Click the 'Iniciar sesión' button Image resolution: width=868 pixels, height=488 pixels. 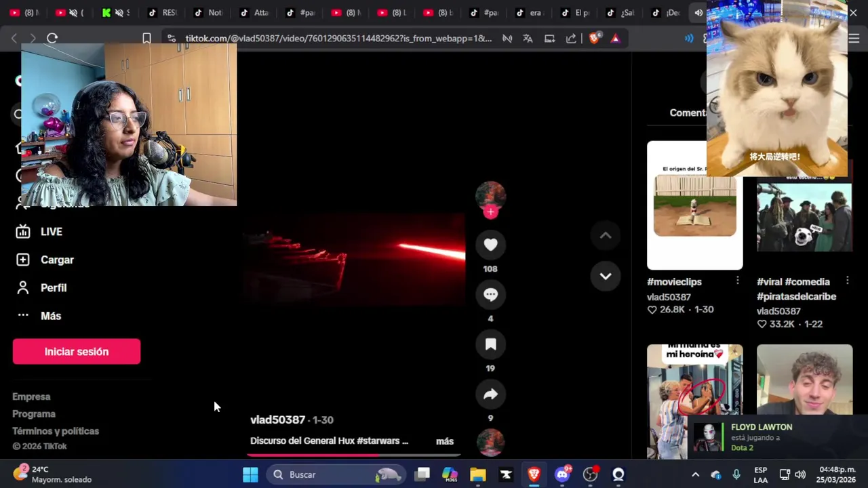tap(77, 352)
